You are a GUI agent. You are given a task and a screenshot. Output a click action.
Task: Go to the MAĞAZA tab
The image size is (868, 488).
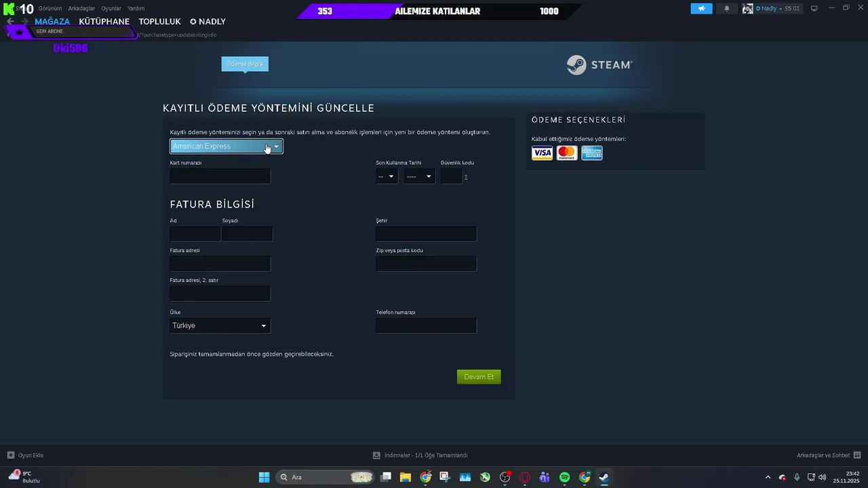coord(52,22)
